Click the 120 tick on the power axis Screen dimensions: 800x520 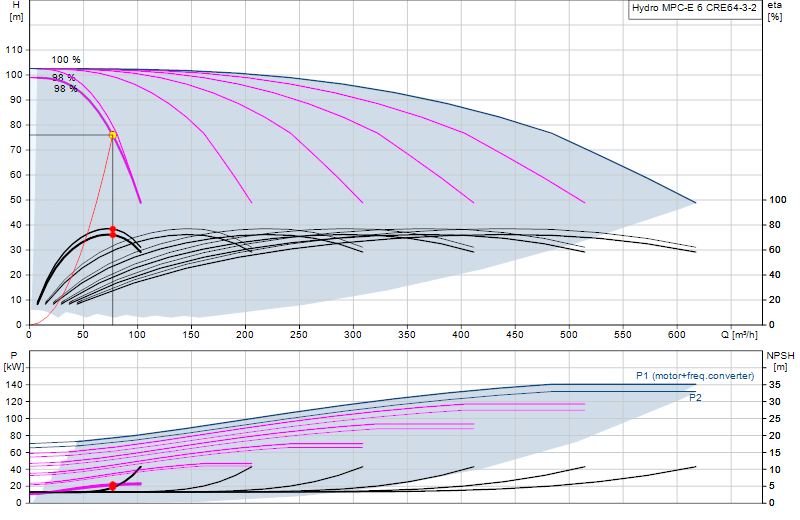(14, 402)
